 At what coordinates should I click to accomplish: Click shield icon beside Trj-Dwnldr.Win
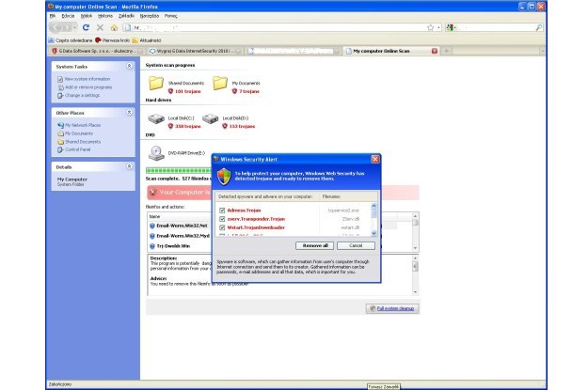pyautogui.click(x=152, y=246)
